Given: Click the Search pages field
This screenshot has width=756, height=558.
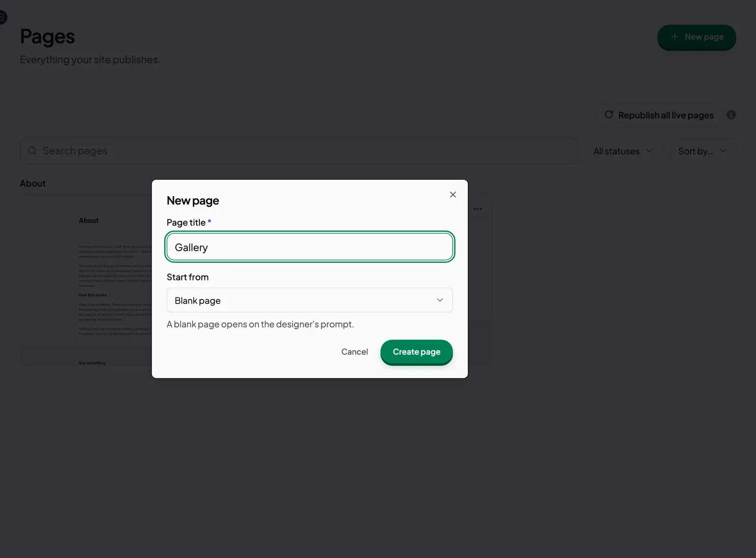Looking at the screenshot, I should pos(299,151).
